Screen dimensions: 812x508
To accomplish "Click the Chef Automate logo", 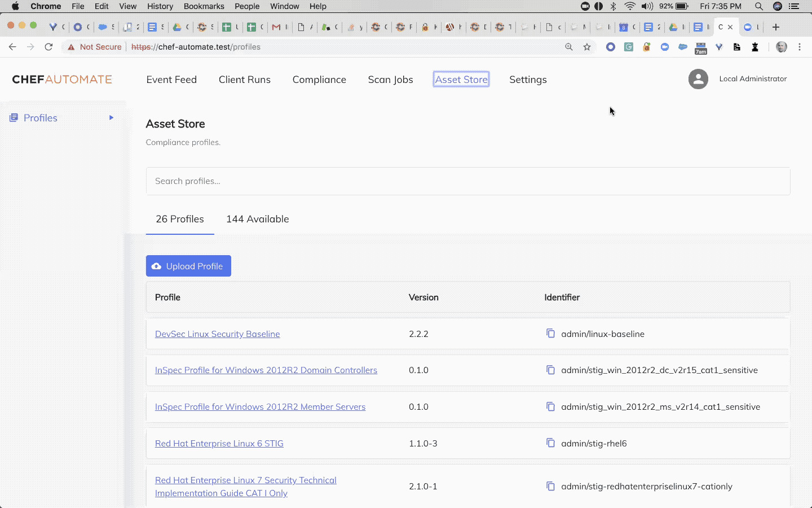I will point(62,80).
